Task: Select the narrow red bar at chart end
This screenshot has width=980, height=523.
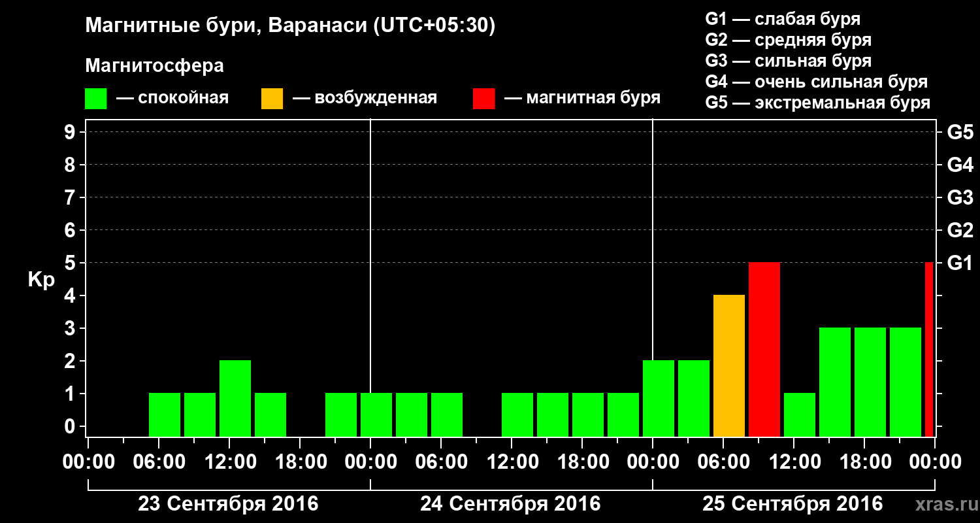Action: coord(929,349)
